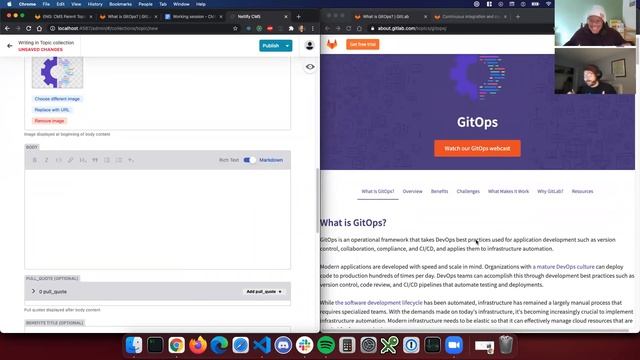This screenshot has width=640, height=360.
Task: Open Discord from the dock
Action: pyautogui.click(x=283, y=345)
